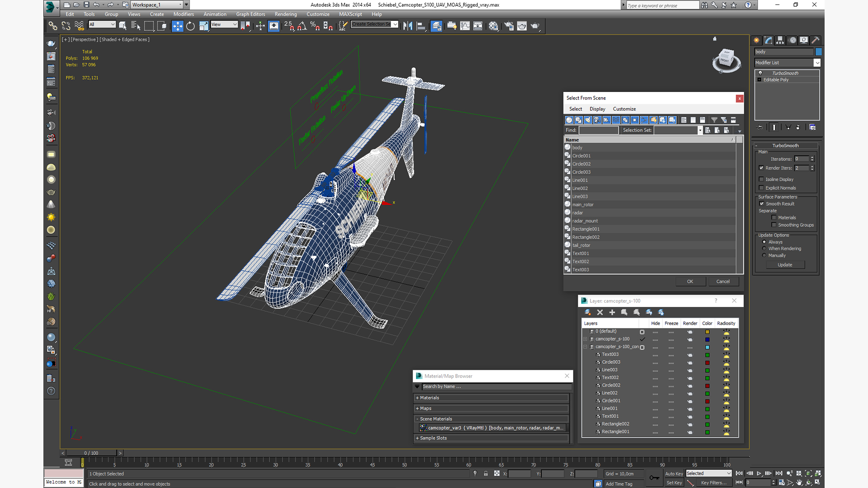
Task: Open the MAXScript menu
Action: 350,14
